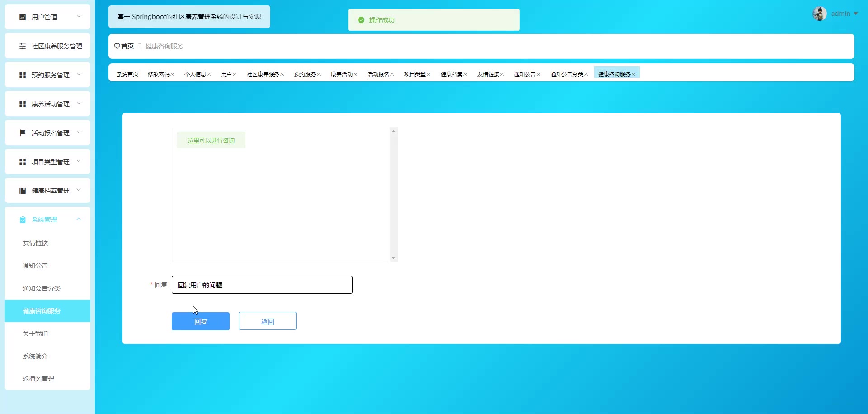
Task: Close the 通知公告 tab
Action: coord(538,75)
